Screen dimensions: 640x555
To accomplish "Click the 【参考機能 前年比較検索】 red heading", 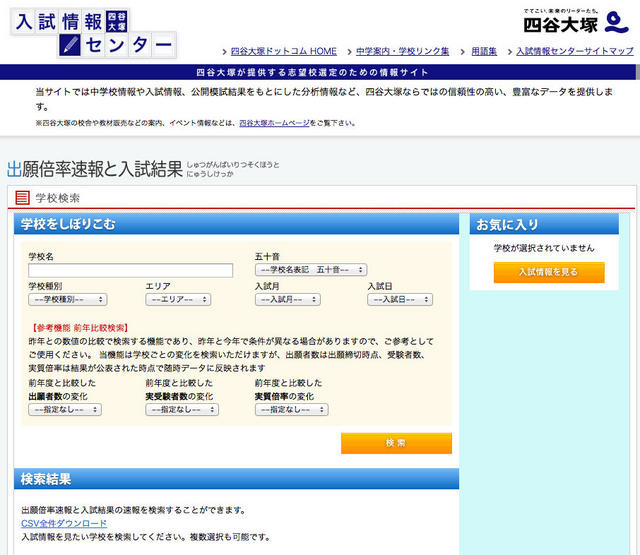I will 79,328.
